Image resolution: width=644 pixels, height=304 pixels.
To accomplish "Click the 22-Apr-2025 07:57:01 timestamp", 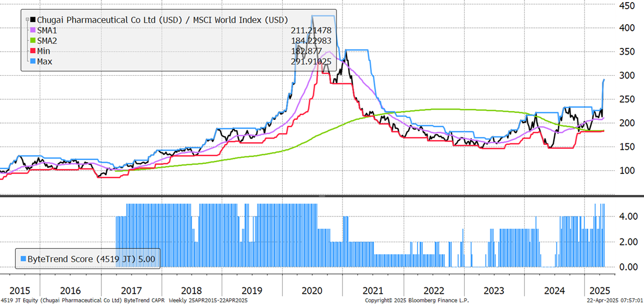I will click(x=615, y=300).
